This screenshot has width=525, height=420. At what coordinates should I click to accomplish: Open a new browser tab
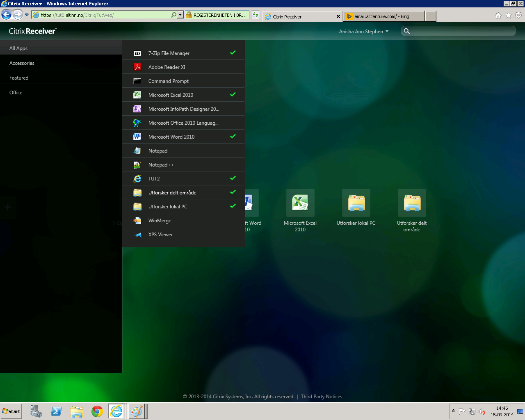click(430, 16)
